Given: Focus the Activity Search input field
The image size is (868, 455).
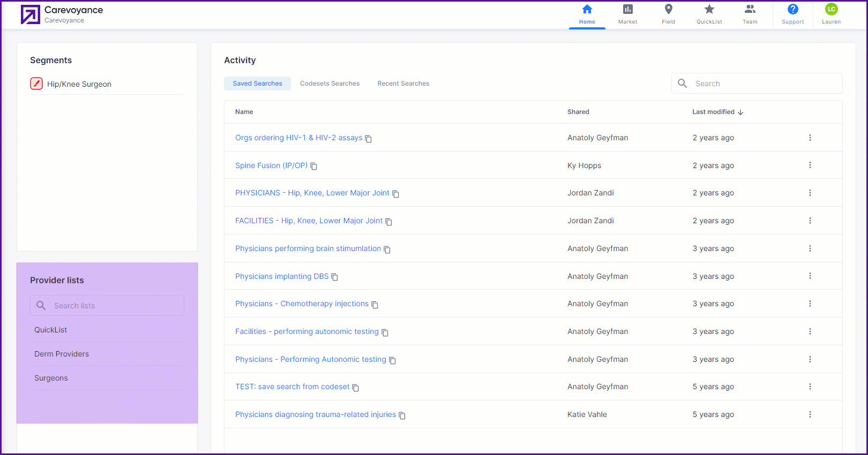Looking at the screenshot, I should (757, 84).
